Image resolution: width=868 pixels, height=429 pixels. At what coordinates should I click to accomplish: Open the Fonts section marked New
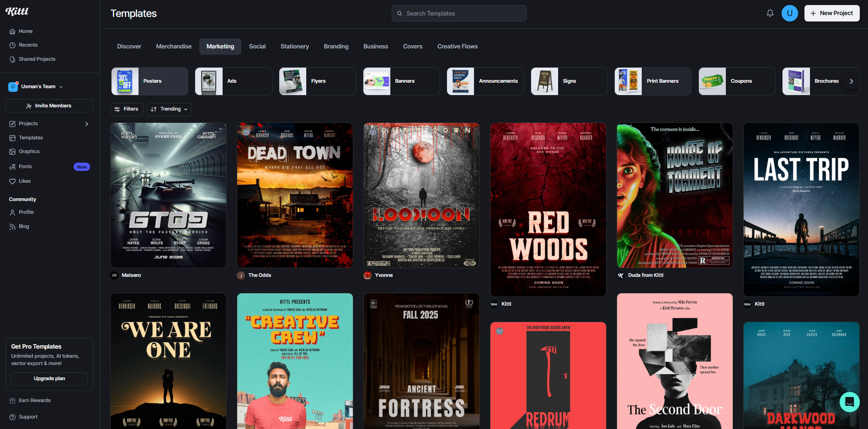click(25, 166)
